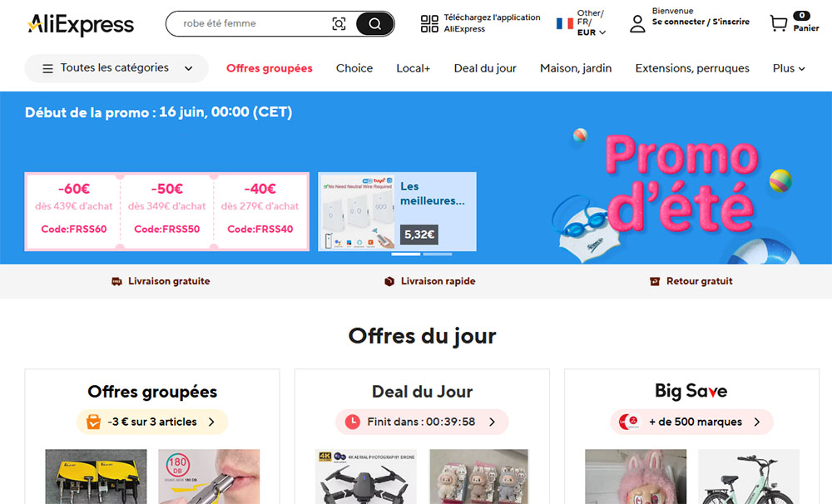Click the + de 500 marques button
The width and height of the screenshot is (832, 504).
click(x=692, y=422)
